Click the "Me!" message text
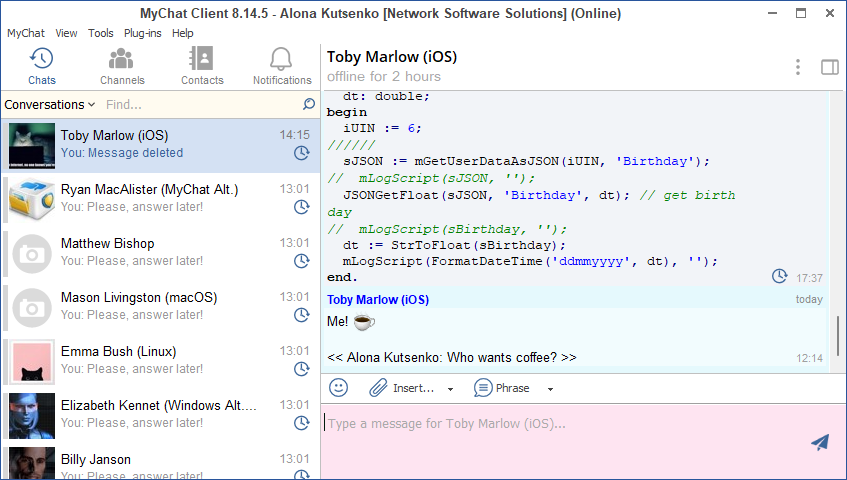This screenshot has height=480, width=847. (338, 322)
